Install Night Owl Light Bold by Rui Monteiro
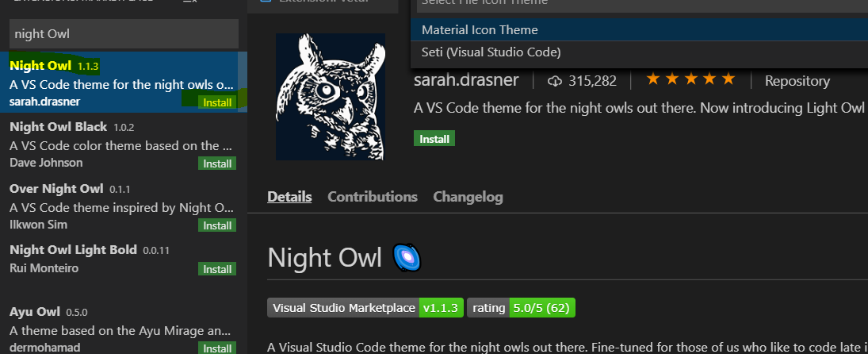The width and height of the screenshot is (868, 354). click(x=217, y=269)
